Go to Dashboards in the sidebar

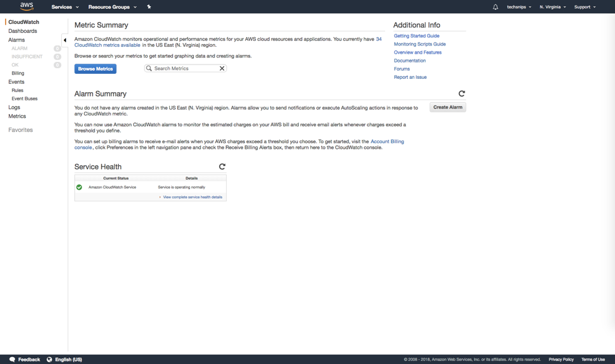23,31
